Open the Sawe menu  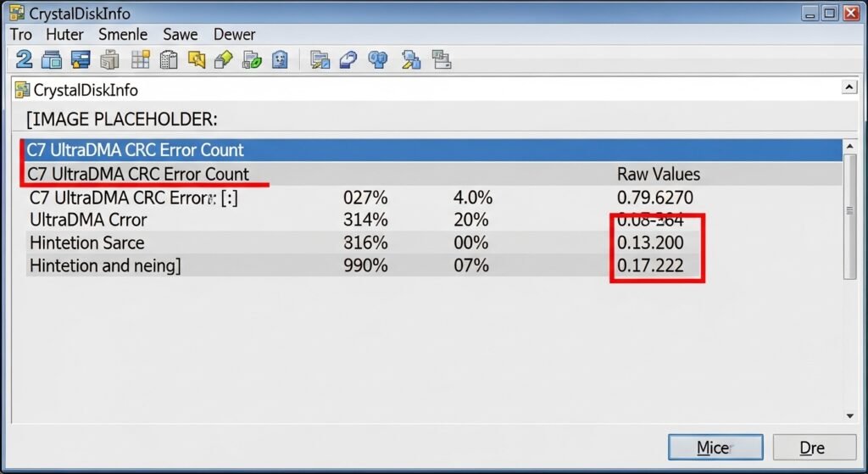click(181, 35)
